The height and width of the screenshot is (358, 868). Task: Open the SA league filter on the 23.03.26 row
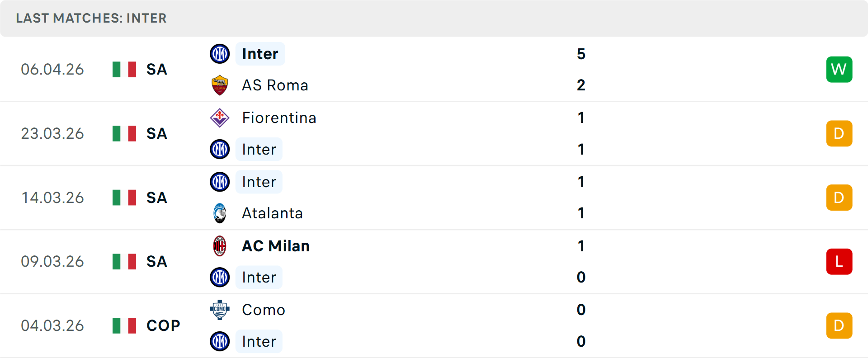coord(156,133)
